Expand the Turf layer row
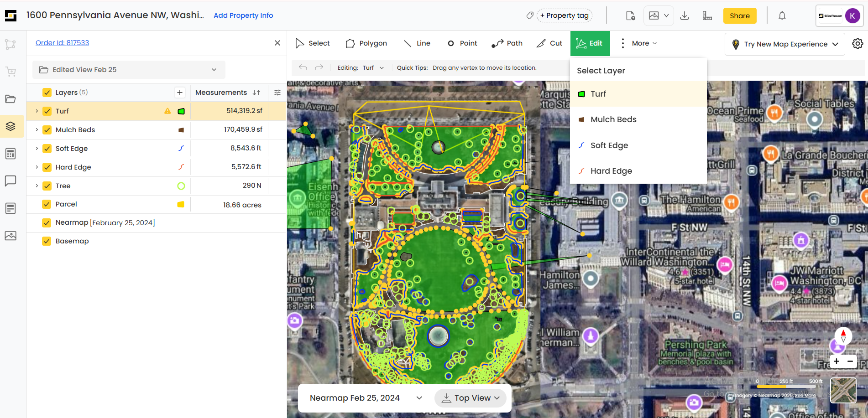Viewport: 868px width, 418px height. [x=37, y=111]
